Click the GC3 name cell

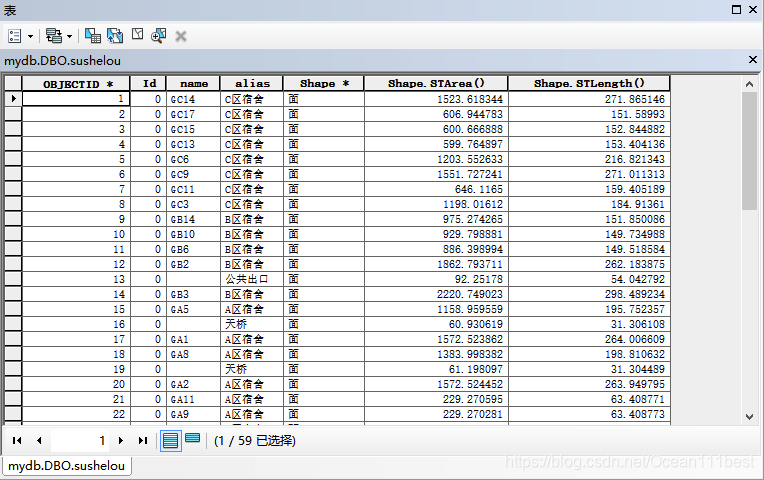pyautogui.click(x=193, y=205)
